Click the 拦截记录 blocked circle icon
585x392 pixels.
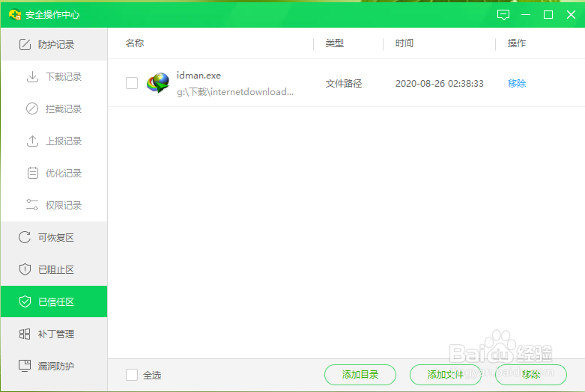click(x=32, y=108)
